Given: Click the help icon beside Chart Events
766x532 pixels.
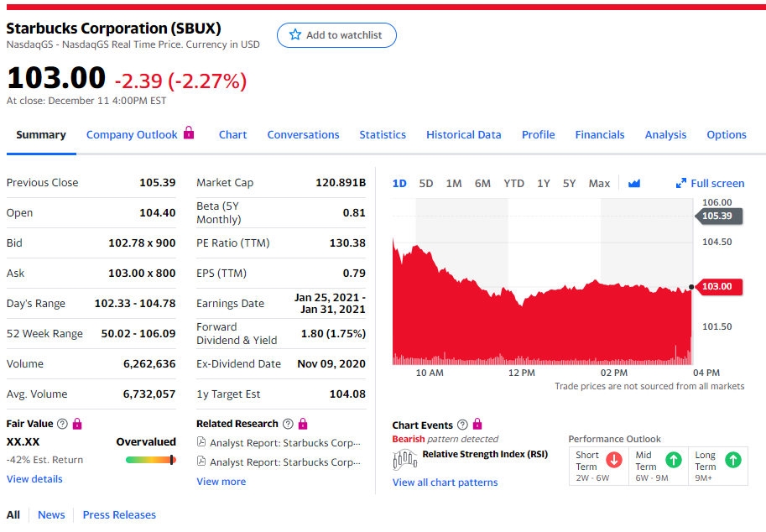Looking at the screenshot, I should (x=462, y=425).
